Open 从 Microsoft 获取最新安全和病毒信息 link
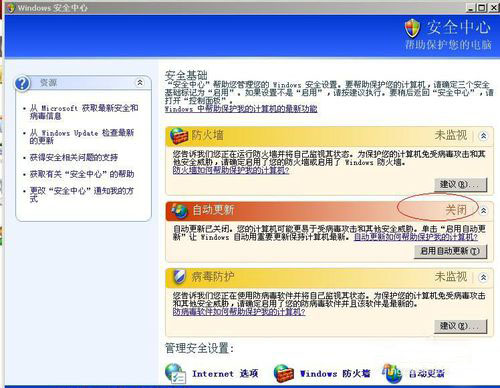Image resolution: width=500 pixels, height=388 pixels. 84,112
